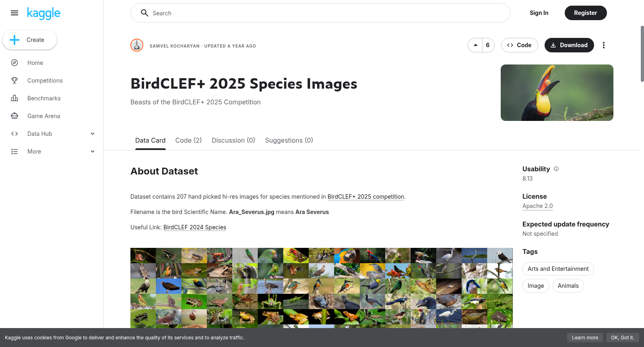Focus the Search input field

pyautogui.click(x=320, y=13)
